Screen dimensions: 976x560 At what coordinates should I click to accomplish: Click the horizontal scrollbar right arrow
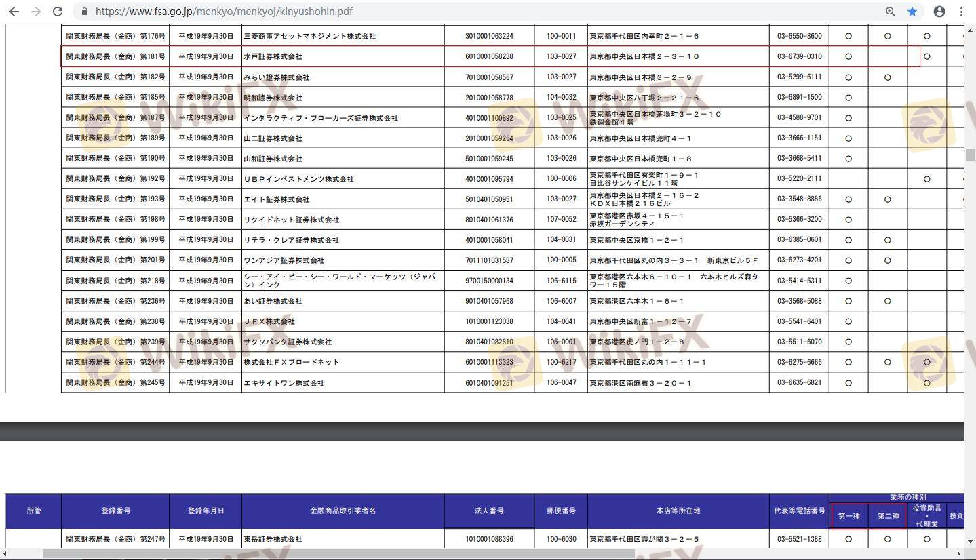[x=958, y=553]
